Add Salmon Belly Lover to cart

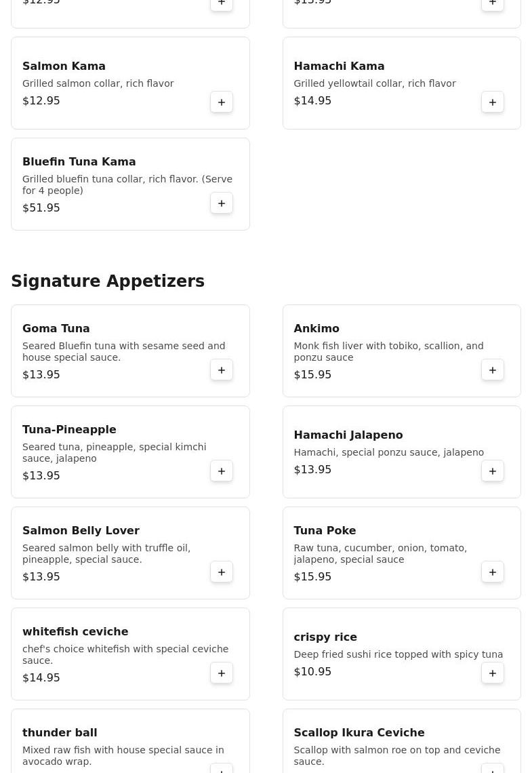222,572
